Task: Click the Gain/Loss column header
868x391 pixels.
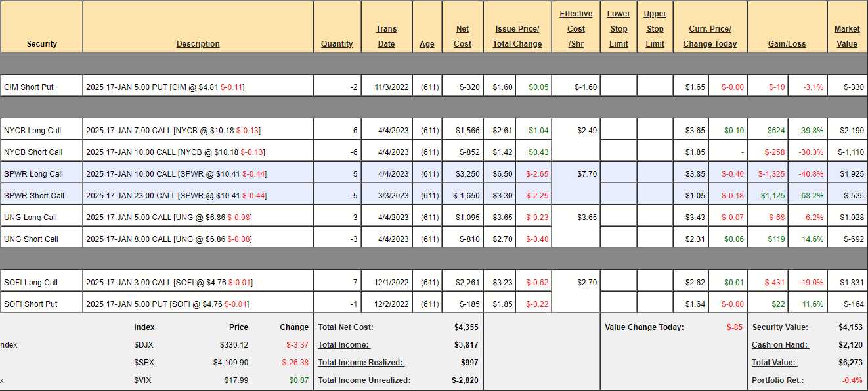Action: 787,44
